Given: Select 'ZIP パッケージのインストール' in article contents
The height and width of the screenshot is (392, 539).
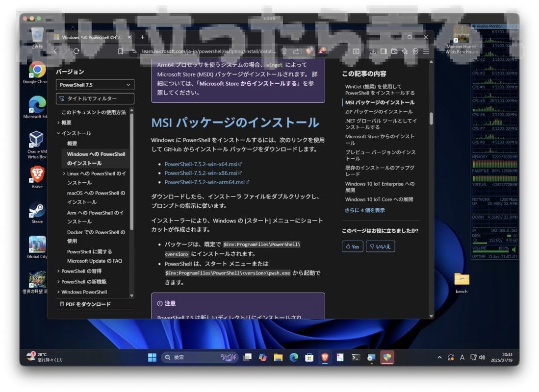Looking at the screenshot, I should tap(379, 112).
